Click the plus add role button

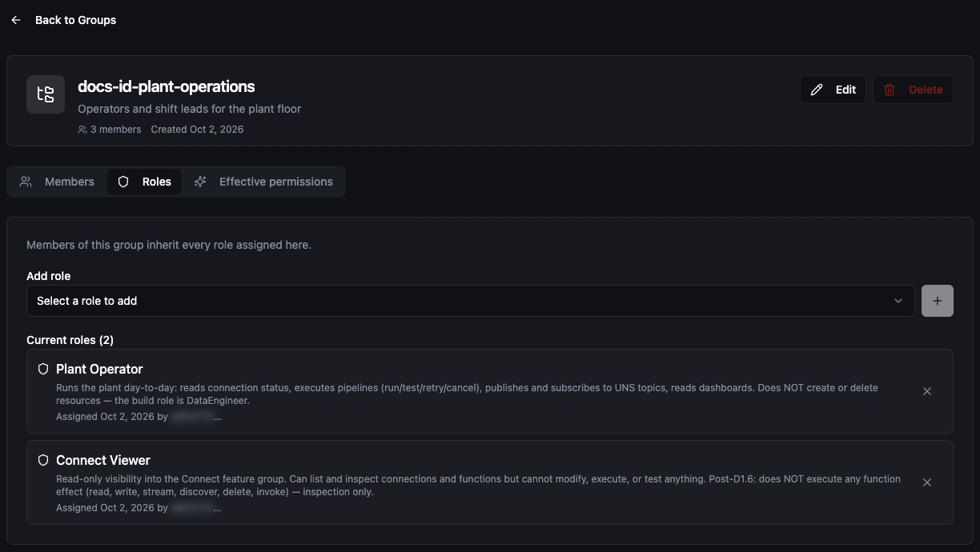click(x=938, y=301)
